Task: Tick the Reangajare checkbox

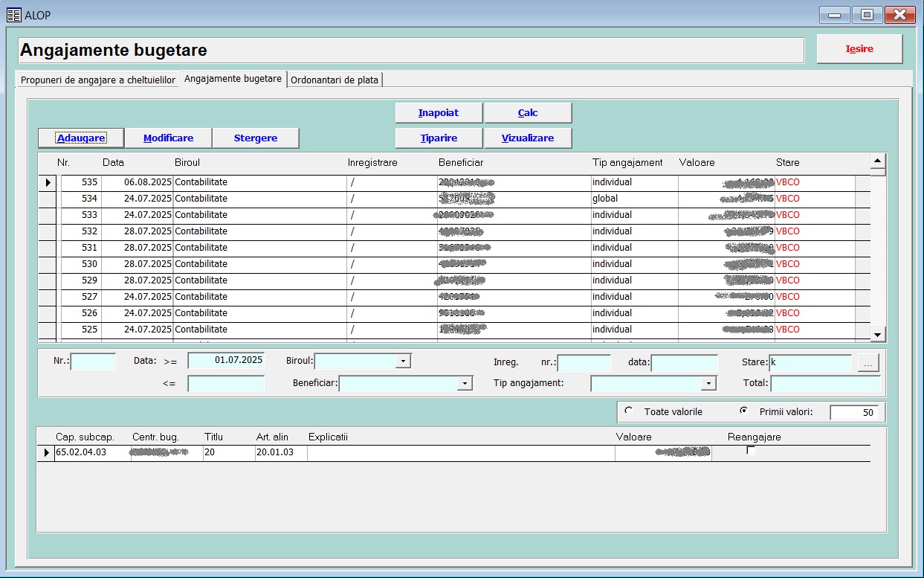Action: pyautogui.click(x=751, y=451)
